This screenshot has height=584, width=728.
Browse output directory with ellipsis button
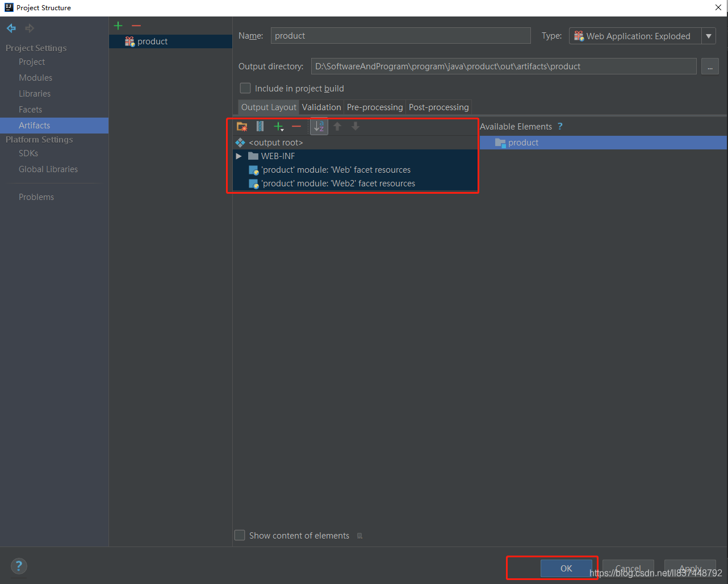(710, 66)
